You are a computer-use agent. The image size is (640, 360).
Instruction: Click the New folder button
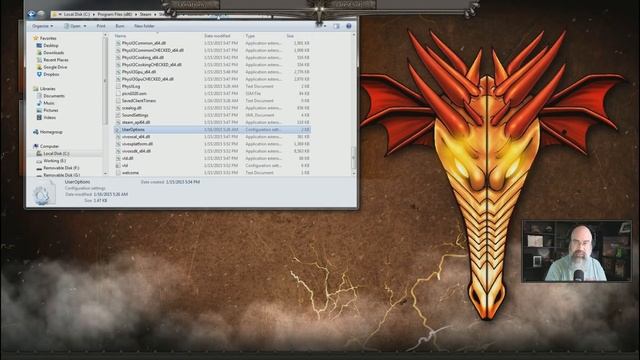pos(144,26)
